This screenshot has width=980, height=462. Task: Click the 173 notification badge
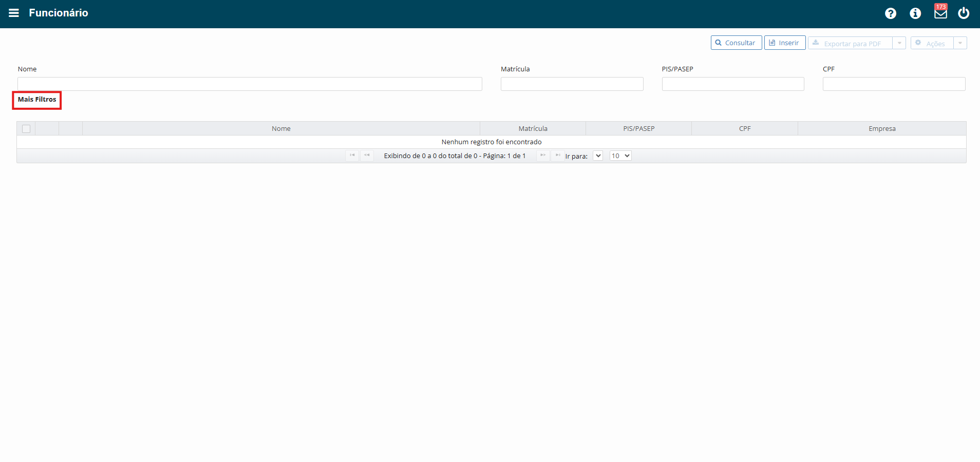tap(941, 7)
